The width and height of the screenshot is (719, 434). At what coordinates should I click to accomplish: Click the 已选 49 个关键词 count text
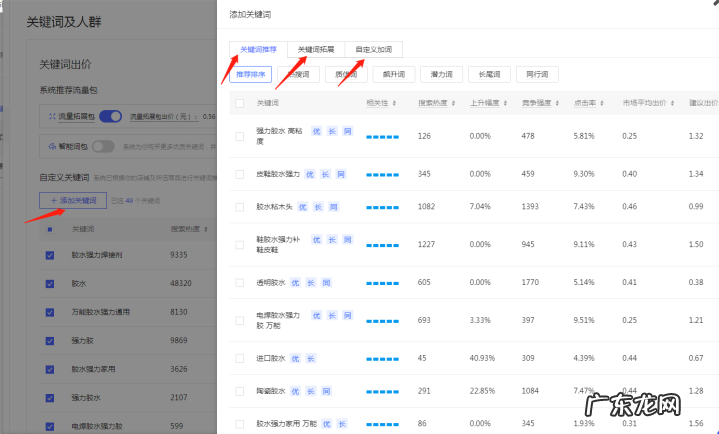tap(136, 201)
